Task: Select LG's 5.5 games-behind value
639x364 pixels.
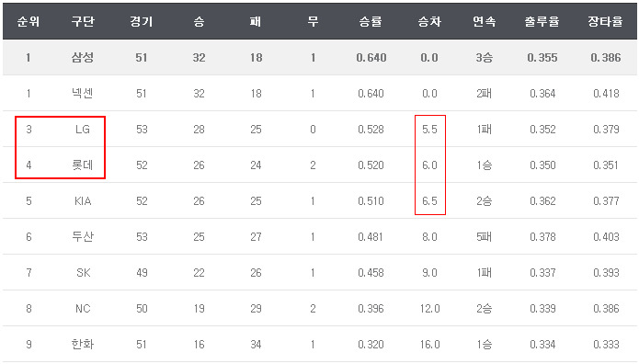Action: pos(429,130)
